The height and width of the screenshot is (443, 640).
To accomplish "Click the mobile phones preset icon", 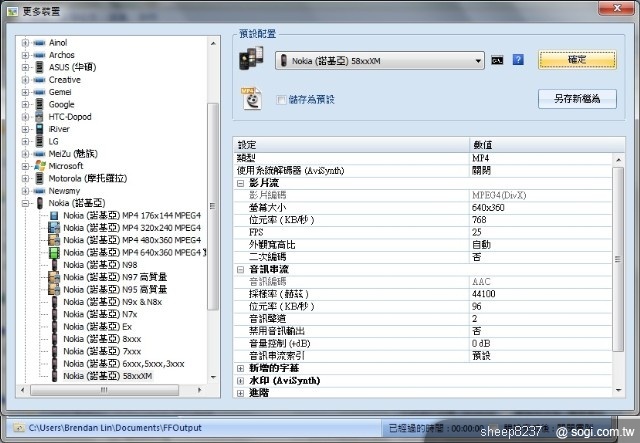I will 251,58.
